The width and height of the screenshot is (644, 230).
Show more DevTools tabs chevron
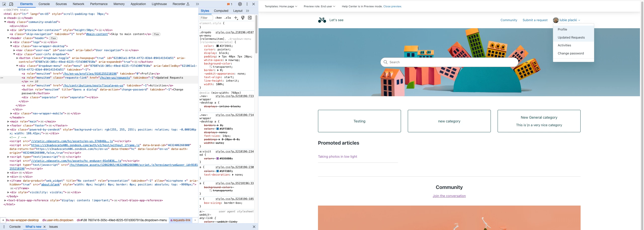click(197, 4)
